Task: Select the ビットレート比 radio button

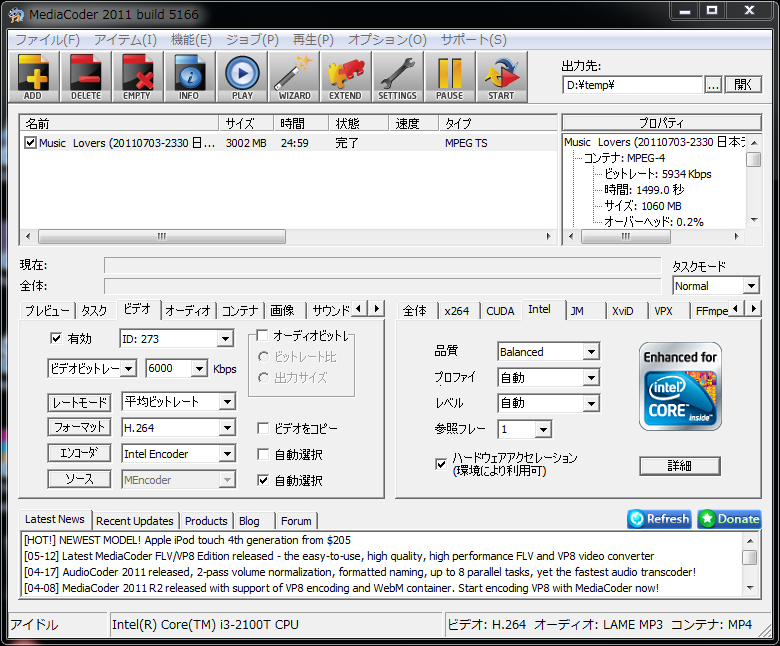Action: point(264,357)
